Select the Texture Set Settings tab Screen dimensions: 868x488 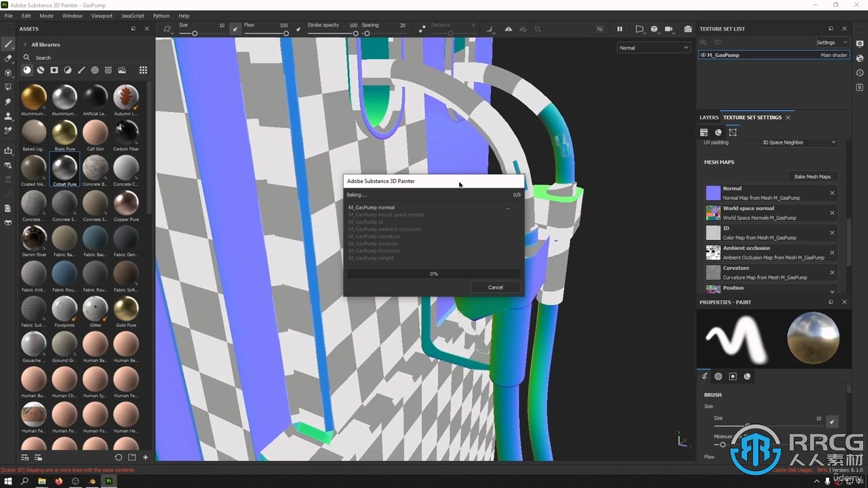(x=752, y=117)
